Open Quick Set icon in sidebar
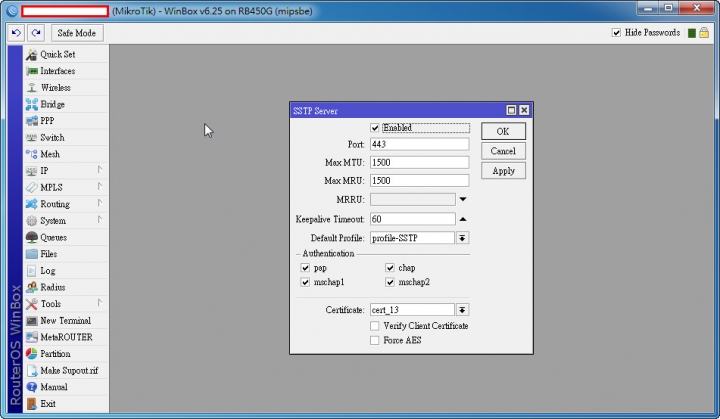This screenshot has height=419, width=720. click(32, 54)
